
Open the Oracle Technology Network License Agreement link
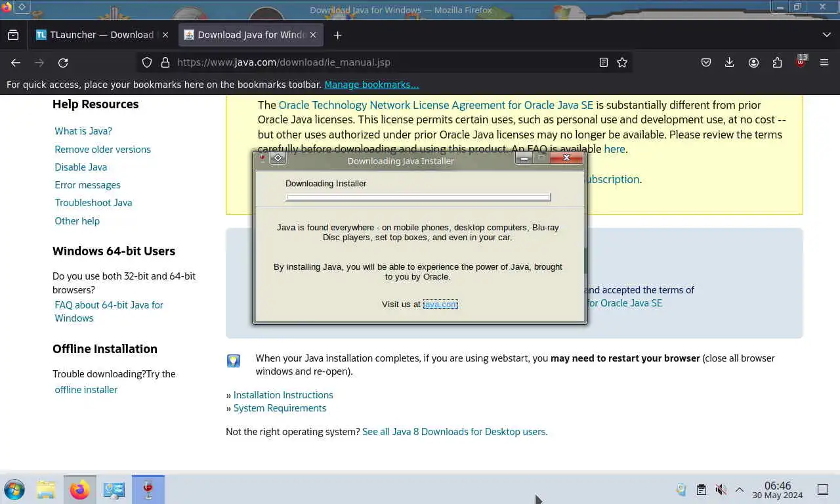pyautogui.click(x=436, y=105)
